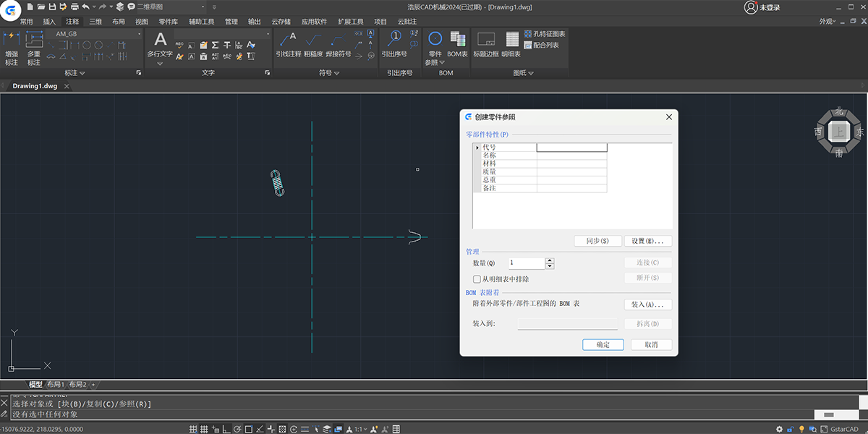Click the 设置(E)... button
The width and height of the screenshot is (868, 434).
(x=647, y=241)
